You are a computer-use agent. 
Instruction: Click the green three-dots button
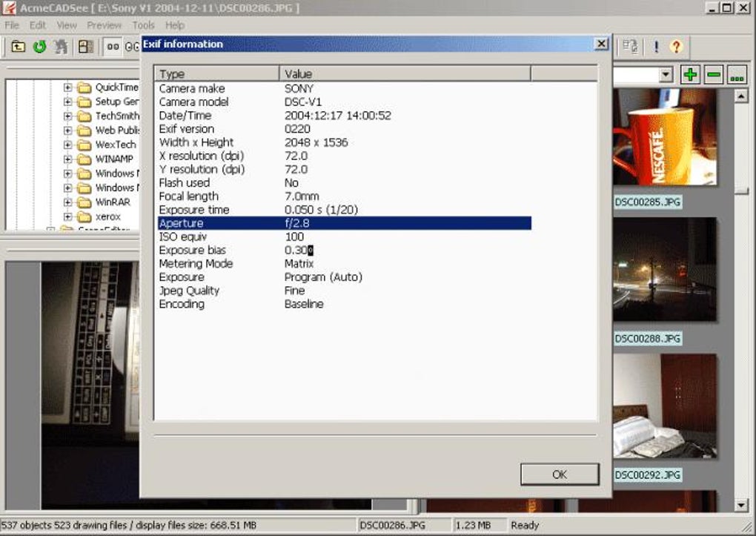point(737,75)
